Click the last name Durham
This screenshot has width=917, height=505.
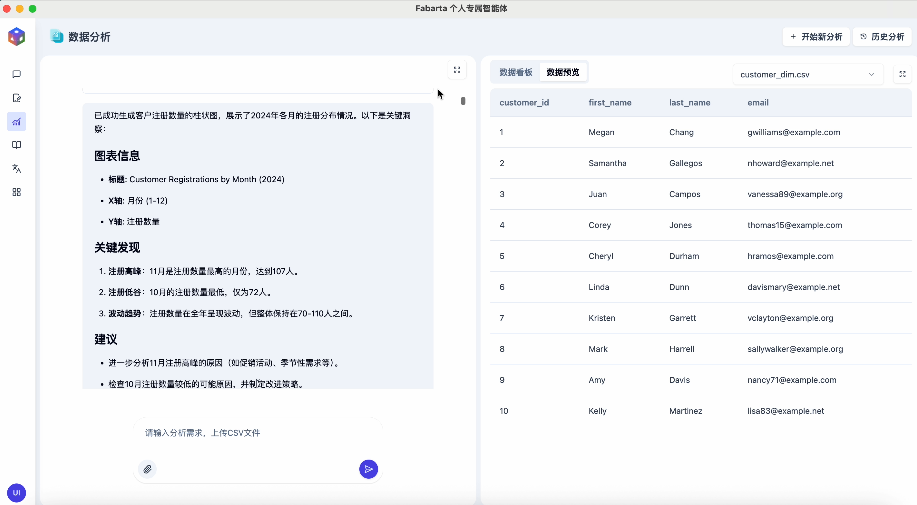coord(684,256)
